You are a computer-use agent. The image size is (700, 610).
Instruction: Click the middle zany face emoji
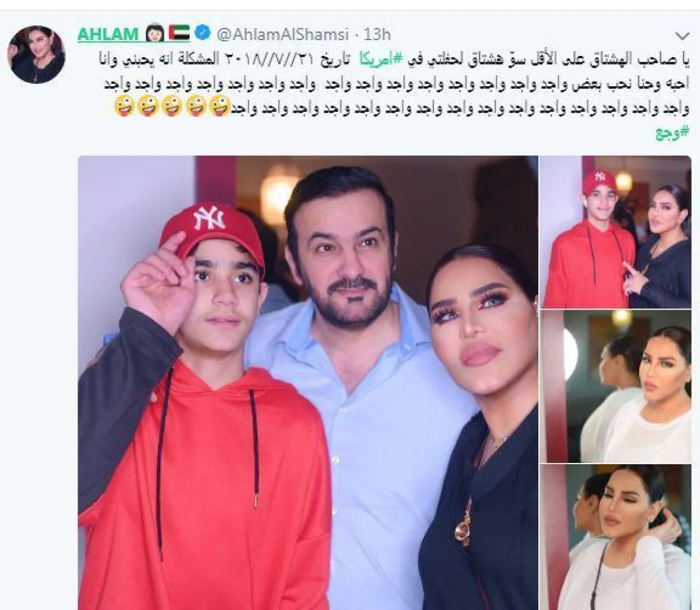tap(171, 107)
